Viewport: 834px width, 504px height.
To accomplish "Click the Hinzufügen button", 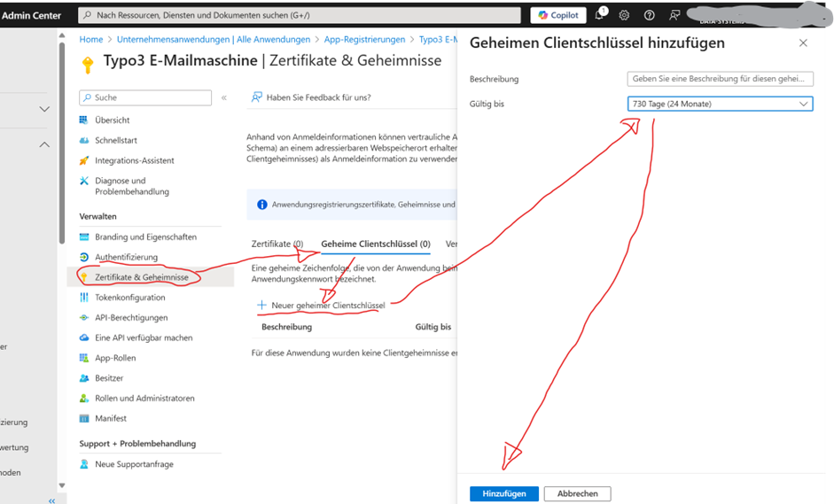I will pyautogui.click(x=503, y=493).
